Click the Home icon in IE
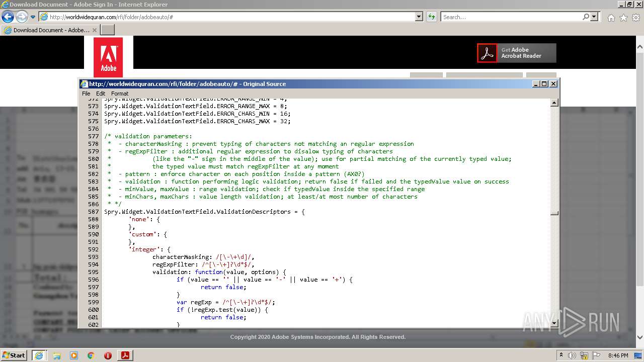The image size is (644, 362). (x=611, y=18)
